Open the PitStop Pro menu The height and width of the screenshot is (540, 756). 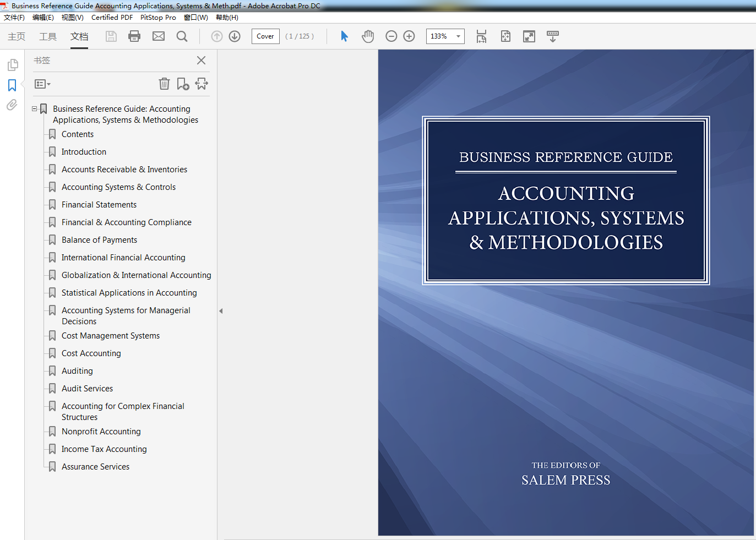(158, 18)
